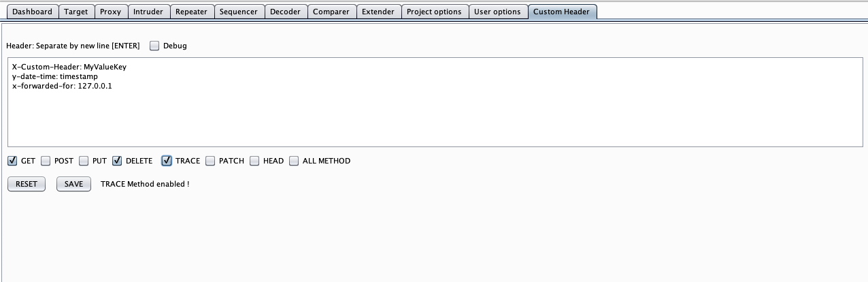Check the PUT method checkbox

click(x=84, y=161)
